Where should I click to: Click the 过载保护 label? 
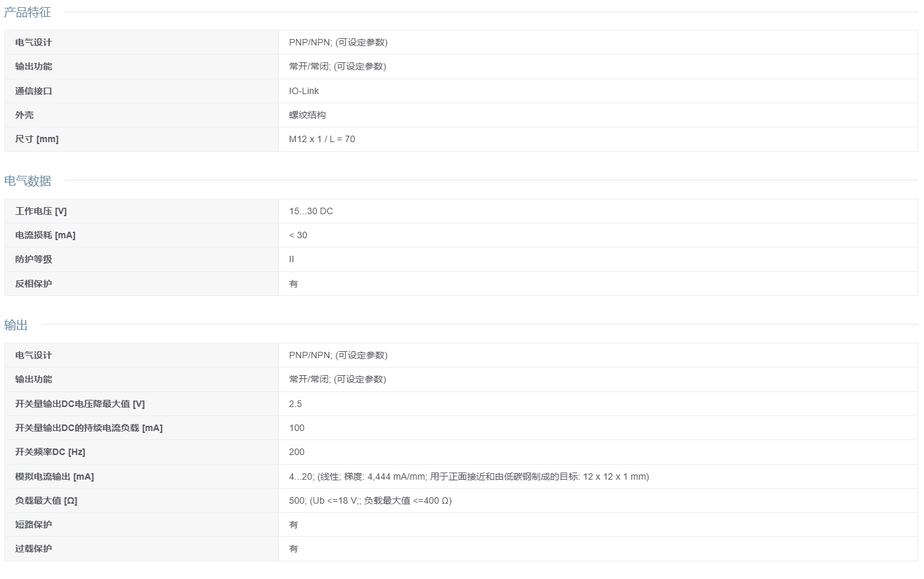pyautogui.click(x=34, y=548)
